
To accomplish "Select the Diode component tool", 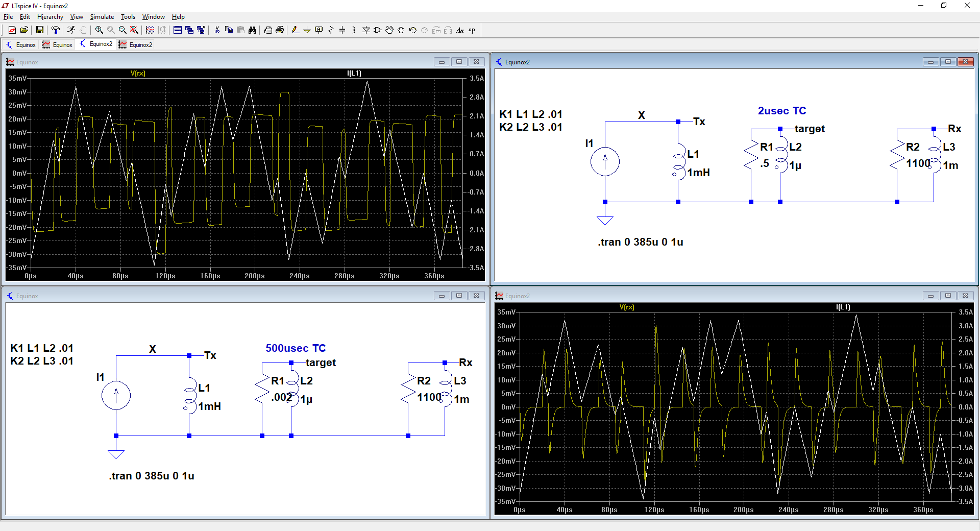I will coord(366,30).
